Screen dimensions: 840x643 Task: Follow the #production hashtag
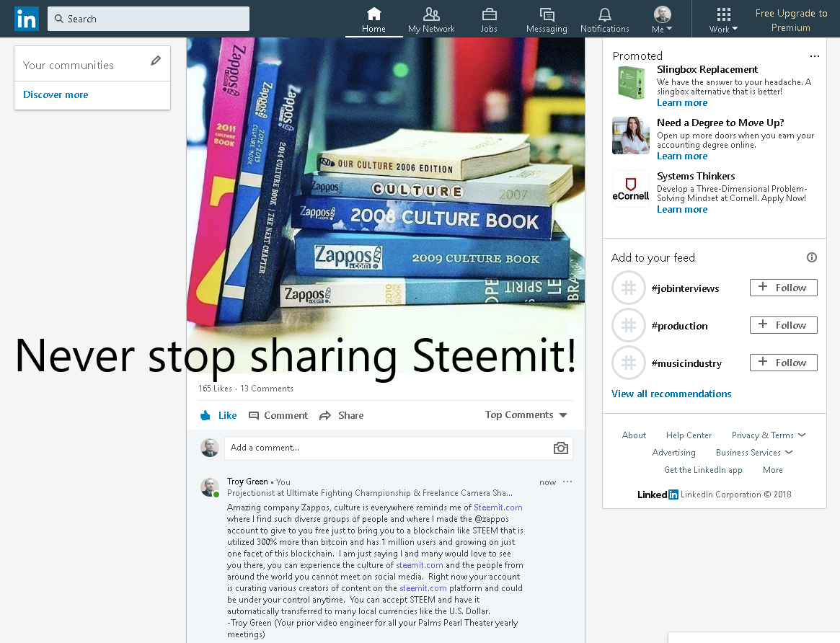click(x=783, y=325)
